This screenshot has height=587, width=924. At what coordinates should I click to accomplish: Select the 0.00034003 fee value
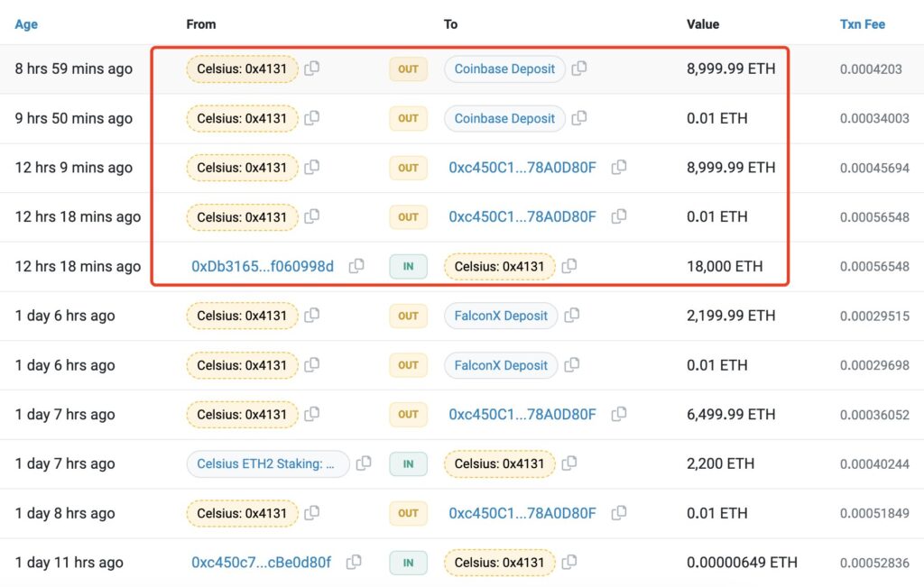(x=874, y=118)
